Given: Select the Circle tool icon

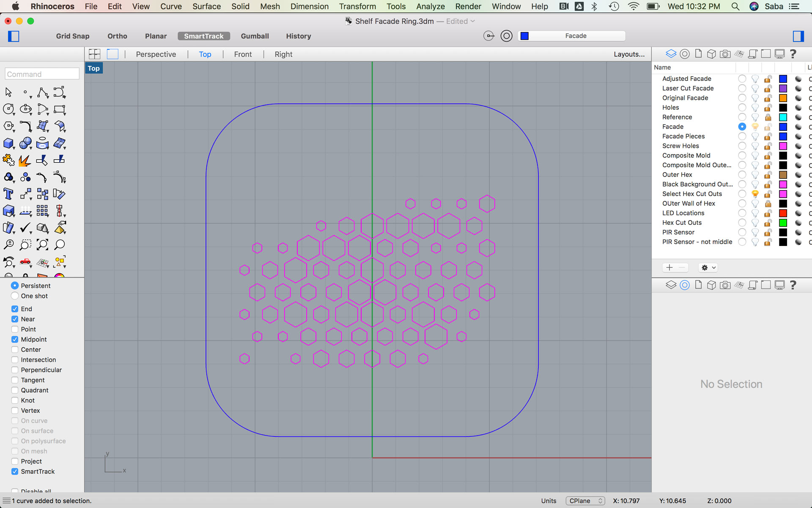Looking at the screenshot, I should pyautogui.click(x=8, y=109).
